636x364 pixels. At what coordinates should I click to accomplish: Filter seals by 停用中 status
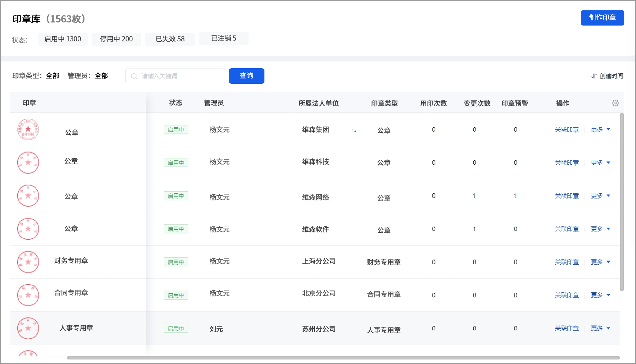point(116,39)
